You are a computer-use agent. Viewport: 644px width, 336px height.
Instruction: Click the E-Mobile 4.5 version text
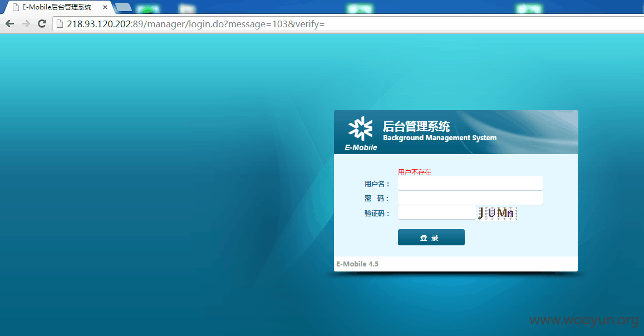pos(357,264)
